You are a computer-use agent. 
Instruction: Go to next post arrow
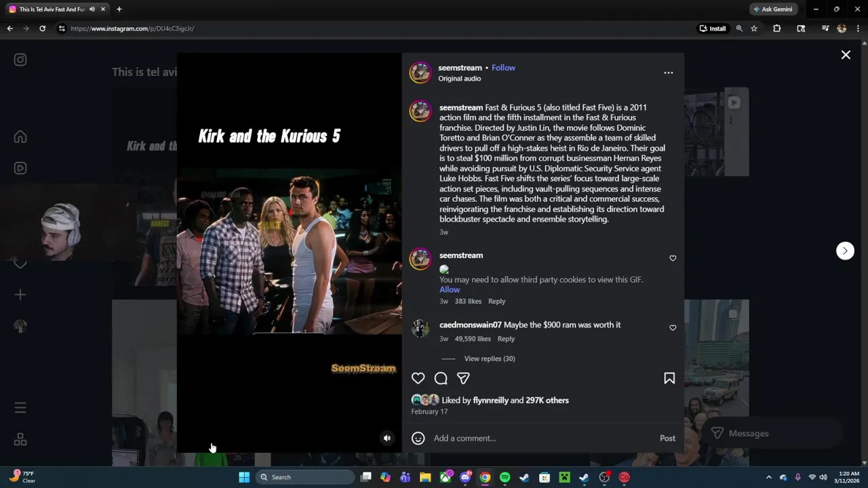845,251
